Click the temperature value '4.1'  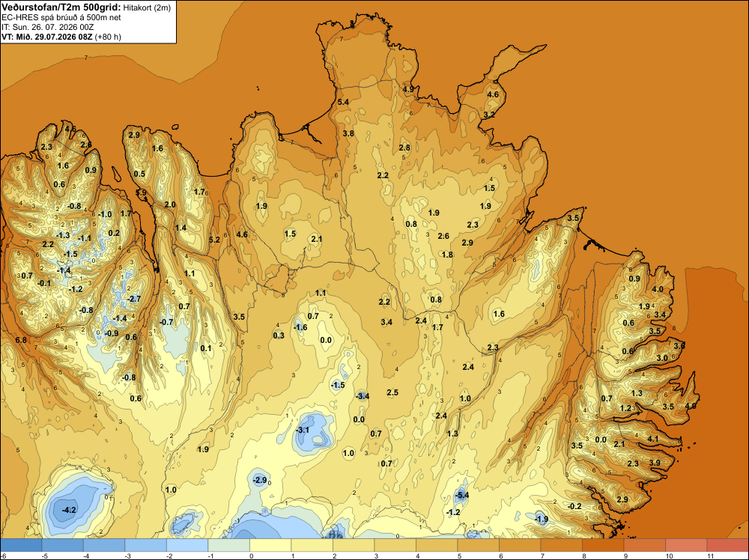coord(653,439)
